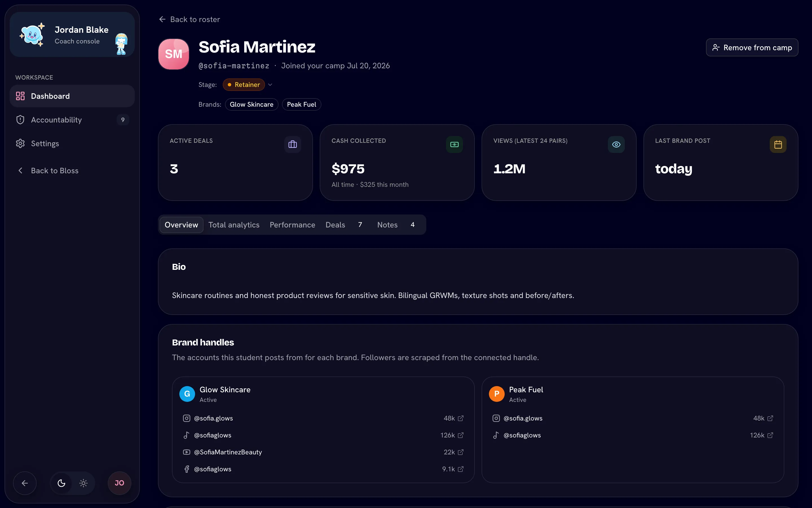
Task: Click the briefcase icon on Active Deals card
Action: (293, 144)
